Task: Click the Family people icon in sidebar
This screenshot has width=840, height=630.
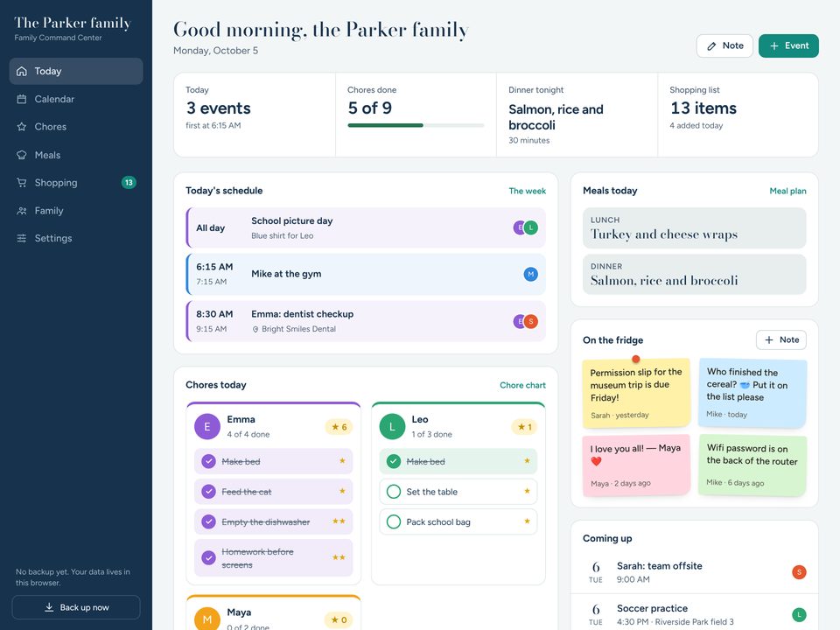Action: tap(21, 211)
